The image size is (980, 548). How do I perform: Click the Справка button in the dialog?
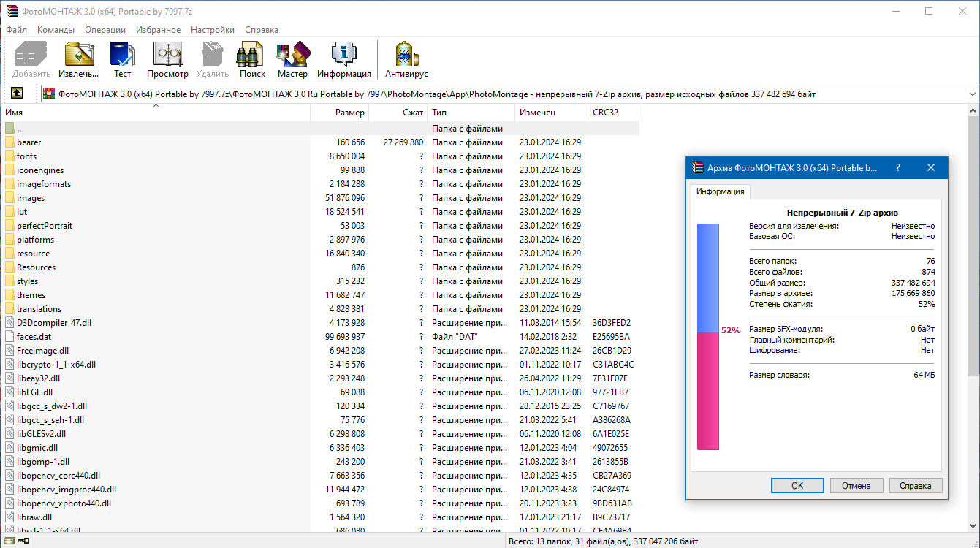[x=916, y=485]
